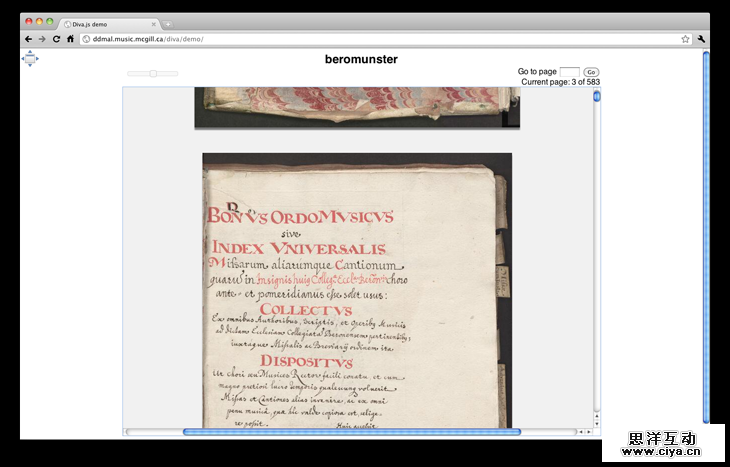
Task: Click the viewer scroll down arrow
Action: [597, 424]
